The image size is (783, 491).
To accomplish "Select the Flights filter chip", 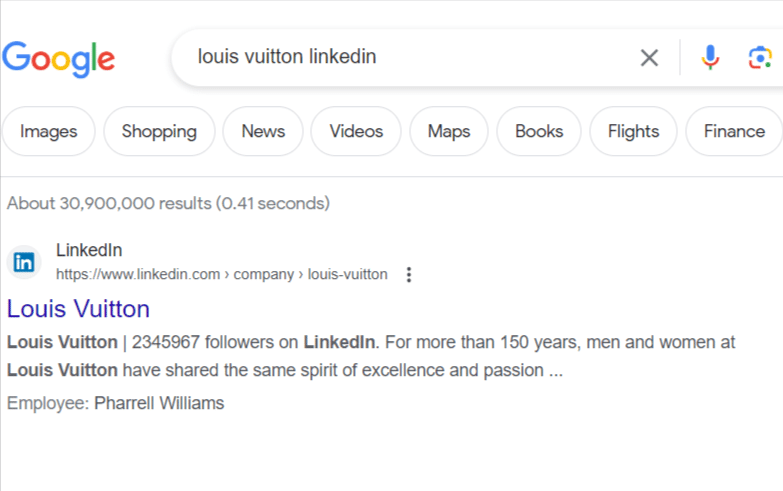I will (x=633, y=132).
